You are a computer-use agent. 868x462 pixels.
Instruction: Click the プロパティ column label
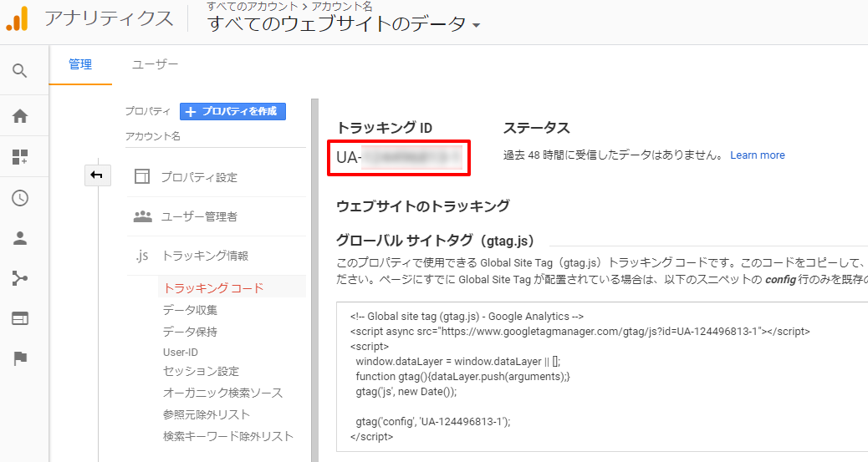click(148, 111)
